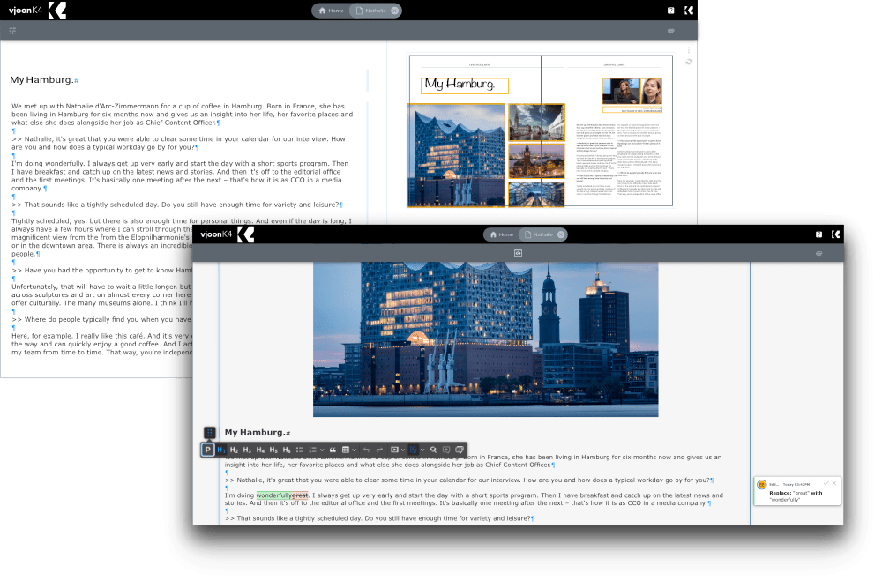Select the H2 heading style icon
The width and height of the screenshot is (882, 588).
tap(234, 450)
